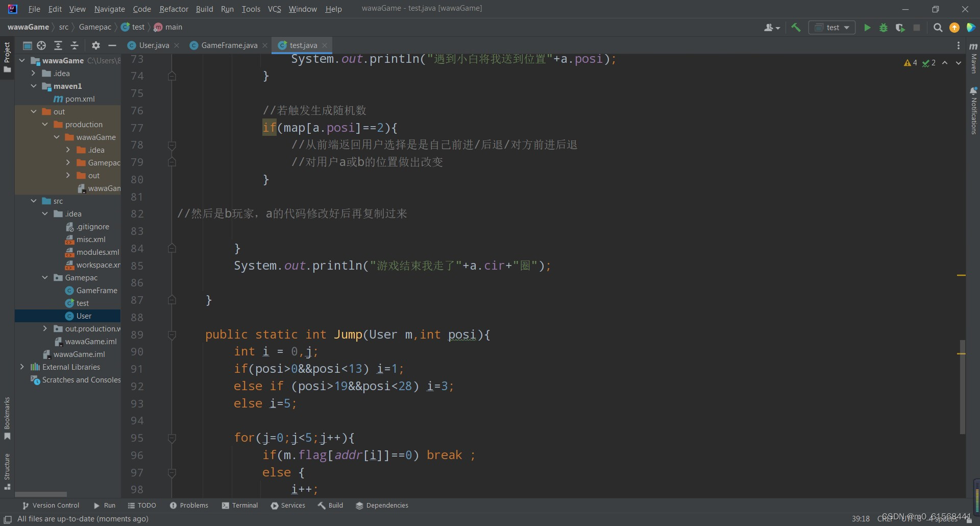Collapse the src folder
Screen dimensions: 980x526
pos(34,201)
